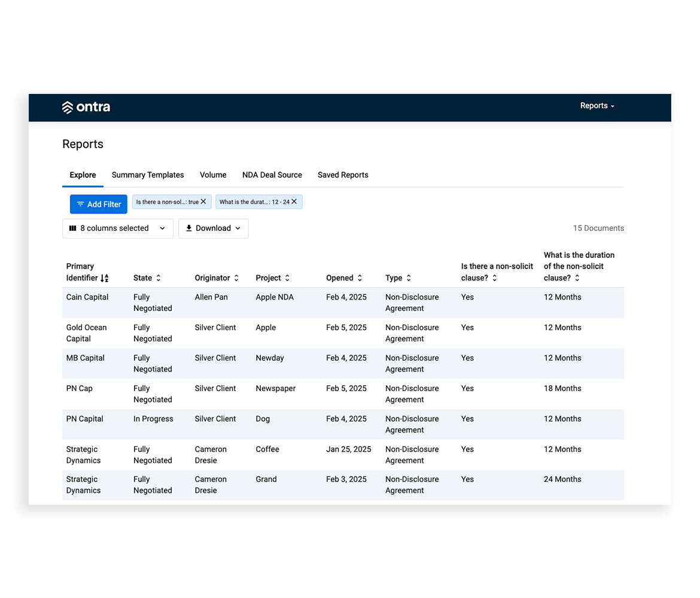Open the Saved Reports tab
The height and width of the screenshot is (598, 700).
tap(343, 175)
